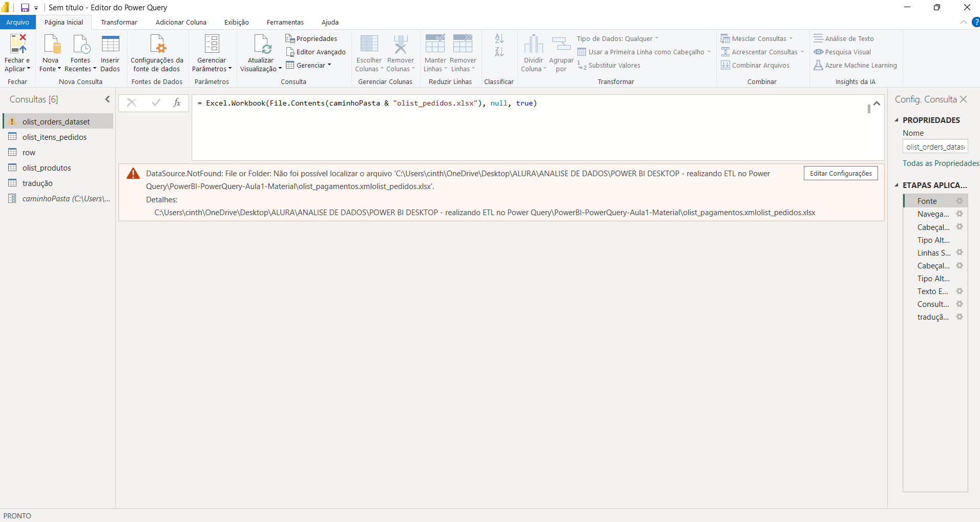Close the Config. Consulta pane
The height and width of the screenshot is (522, 980).
click(964, 99)
